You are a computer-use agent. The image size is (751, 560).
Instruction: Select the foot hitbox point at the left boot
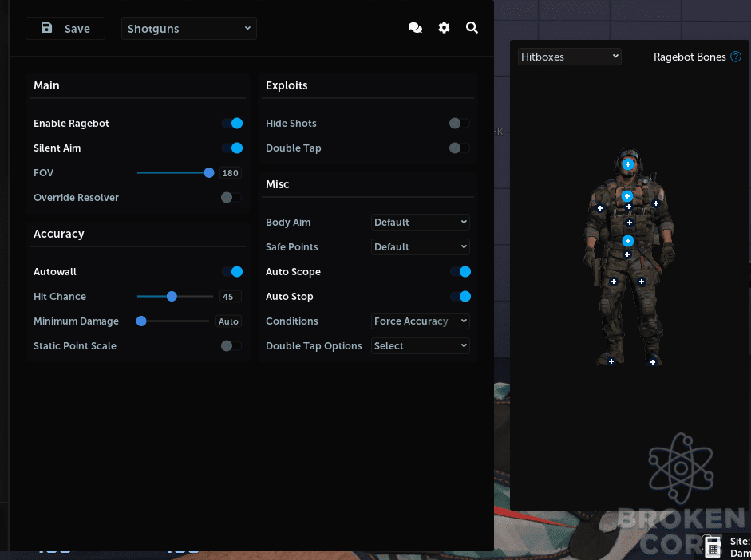coord(611,361)
